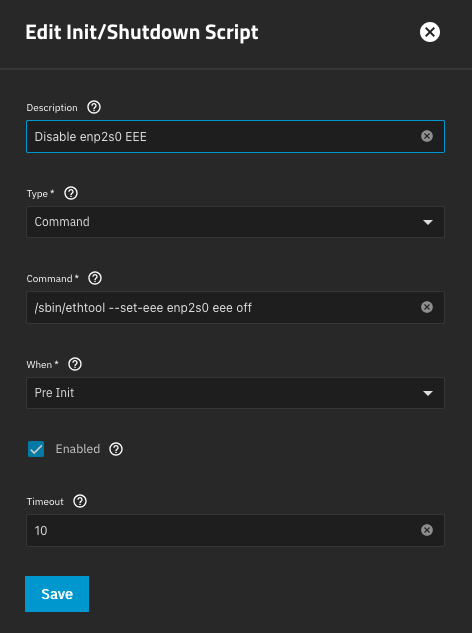Clear the Description text with X icon

[x=427, y=136]
